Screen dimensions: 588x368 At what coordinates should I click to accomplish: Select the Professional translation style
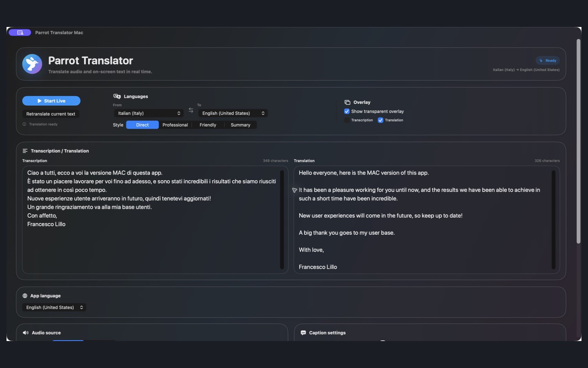click(175, 125)
